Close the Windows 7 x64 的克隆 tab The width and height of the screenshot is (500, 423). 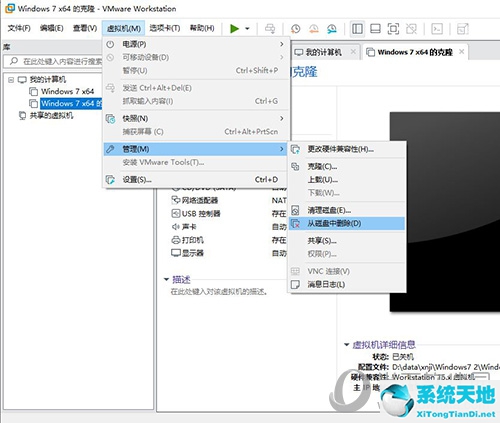[x=462, y=52]
